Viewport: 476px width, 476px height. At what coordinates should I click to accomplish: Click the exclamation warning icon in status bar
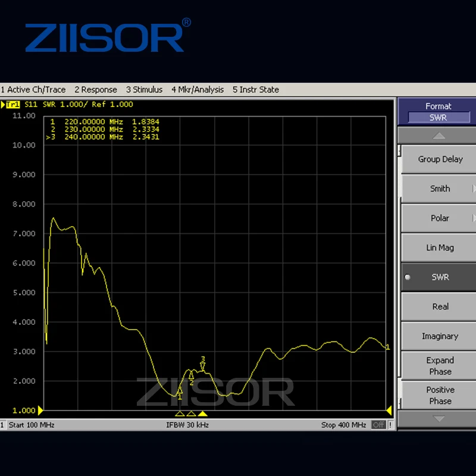(x=391, y=425)
